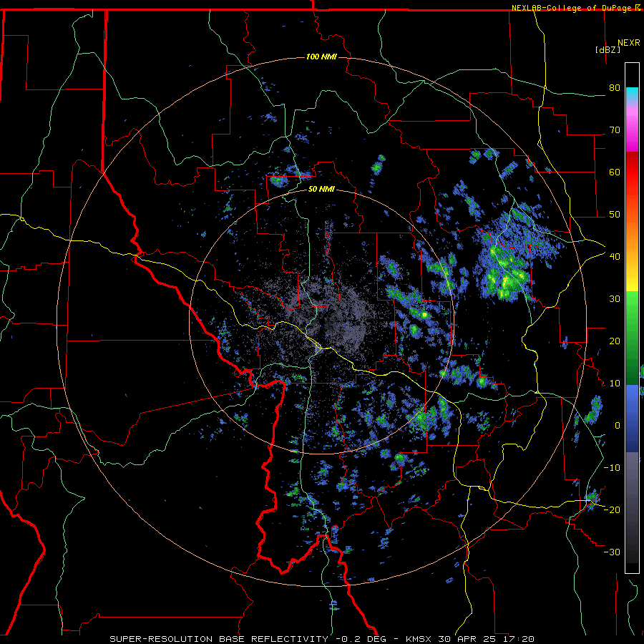This screenshot has height=644, width=644.
Task: Click the '20' value on the dBZ scale
Action: (x=615, y=341)
